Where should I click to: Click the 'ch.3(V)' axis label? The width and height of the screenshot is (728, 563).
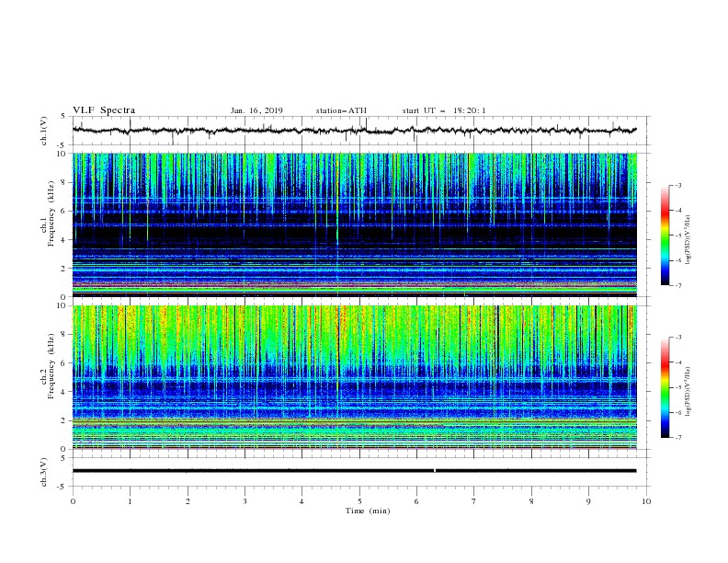pos(44,472)
